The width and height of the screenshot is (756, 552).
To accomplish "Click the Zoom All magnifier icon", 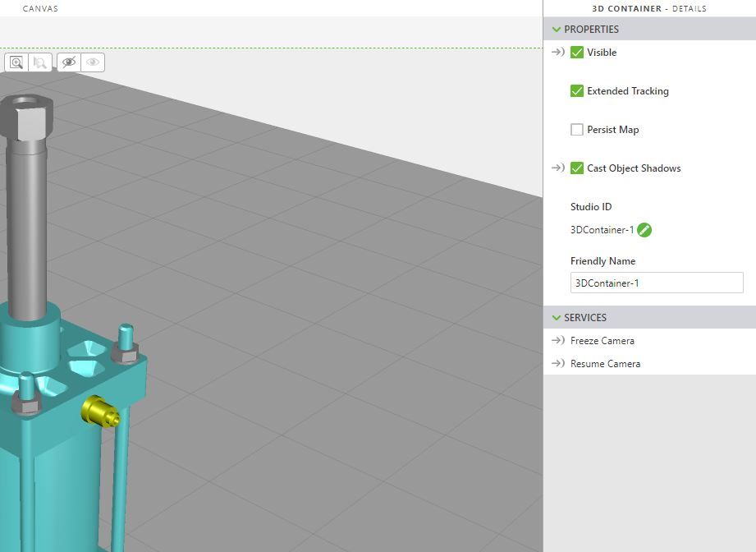I will [x=16, y=62].
